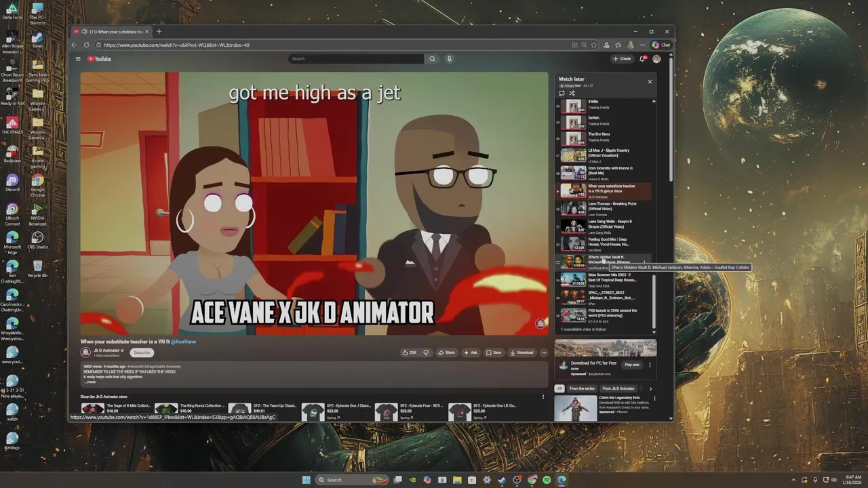
Task: Click inside the YouTube search field
Action: point(357,59)
